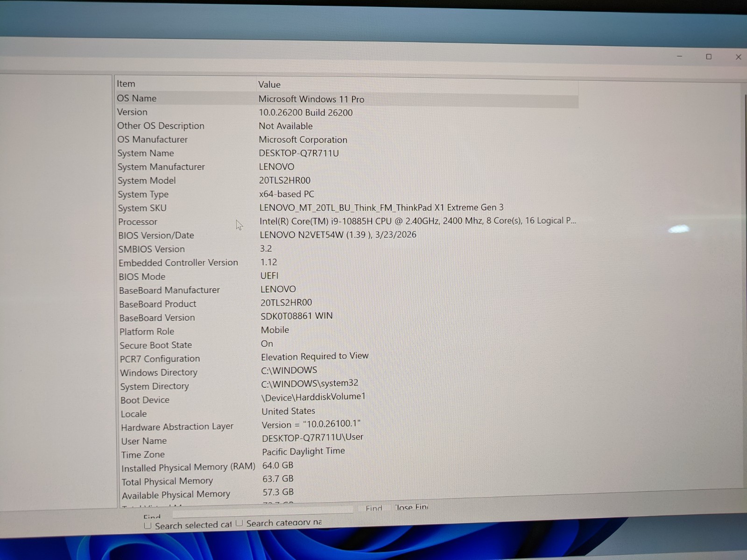Screen dimensions: 747x560
Task: Close the System Information window
Action: coord(738,57)
